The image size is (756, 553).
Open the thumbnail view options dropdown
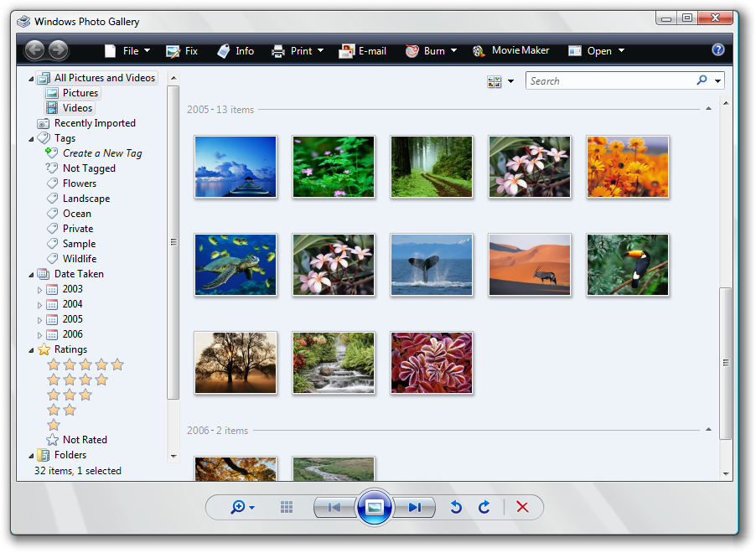500,81
